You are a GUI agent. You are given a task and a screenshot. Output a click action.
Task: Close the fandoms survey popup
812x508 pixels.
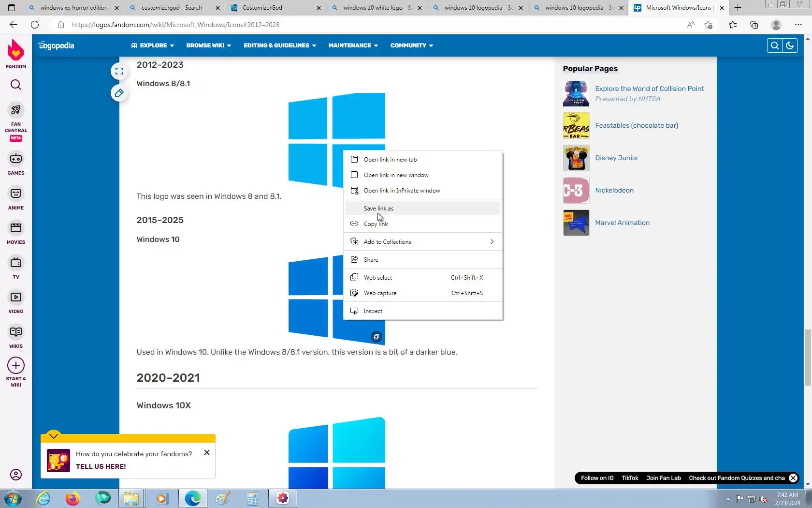point(207,453)
